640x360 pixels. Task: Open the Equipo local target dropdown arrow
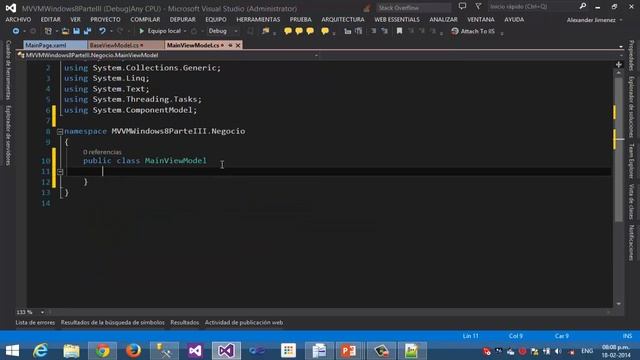185,31
